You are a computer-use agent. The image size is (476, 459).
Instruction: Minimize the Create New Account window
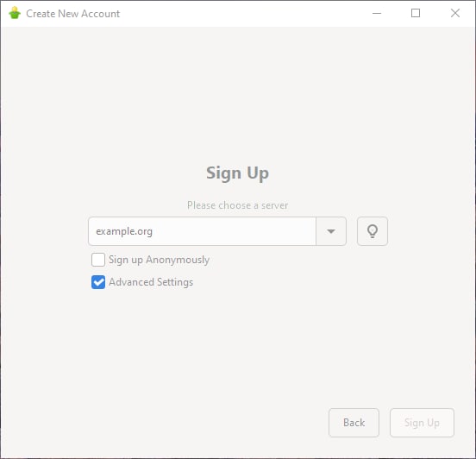click(x=377, y=13)
